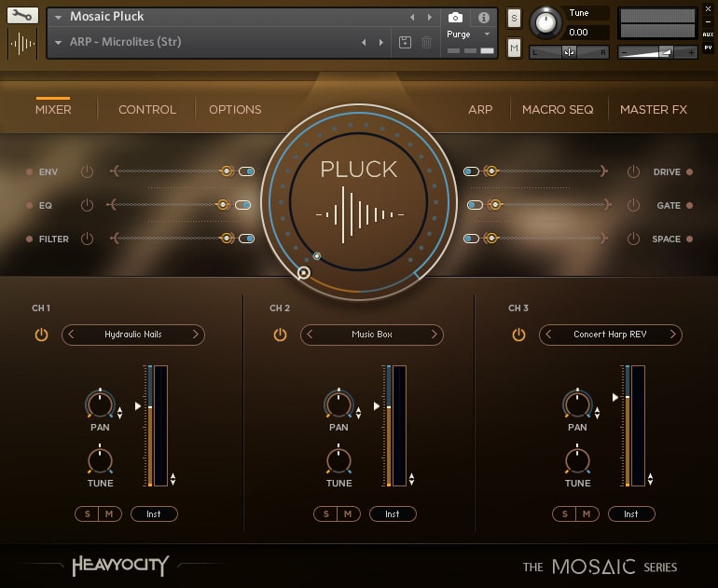This screenshot has height=588, width=718.
Task: Toggle ENV power button
Action: (87, 171)
